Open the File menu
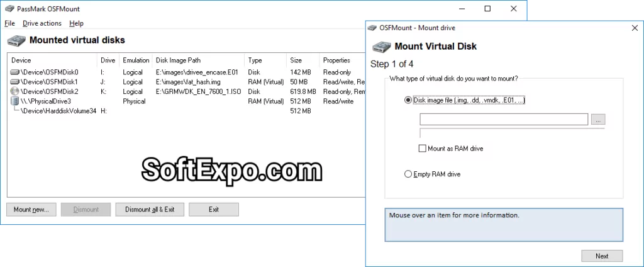Viewport: 644px width, 267px height. pos(9,23)
